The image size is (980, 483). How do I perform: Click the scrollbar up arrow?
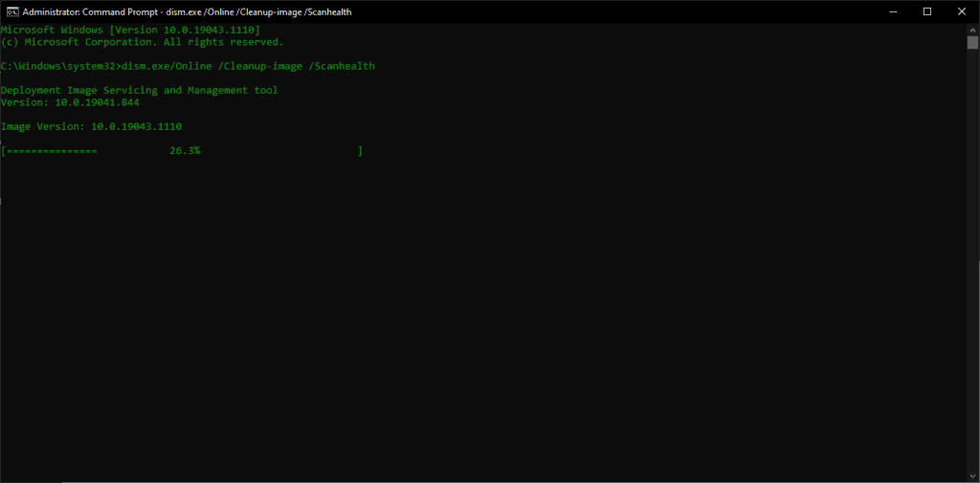pos(972,29)
